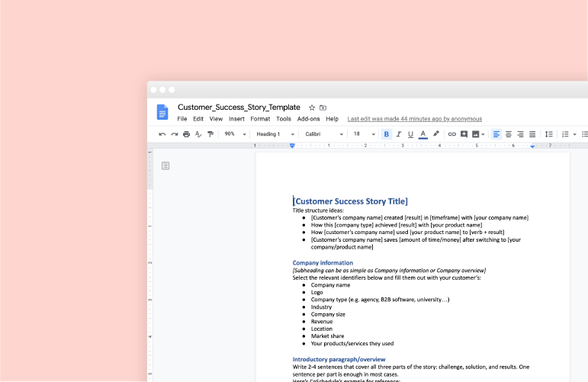Open the Add-ons menu
This screenshot has height=382, width=588.
click(x=308, y=119)
